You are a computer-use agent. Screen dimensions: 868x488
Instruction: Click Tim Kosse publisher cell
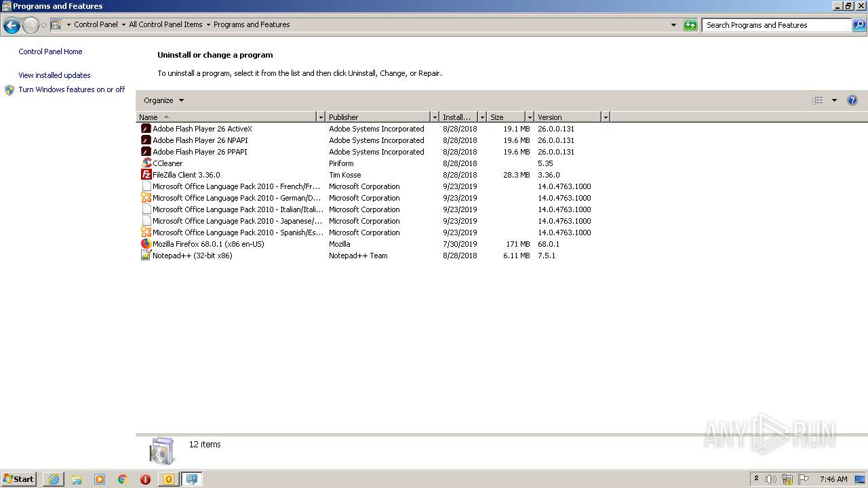pos(345,175)
